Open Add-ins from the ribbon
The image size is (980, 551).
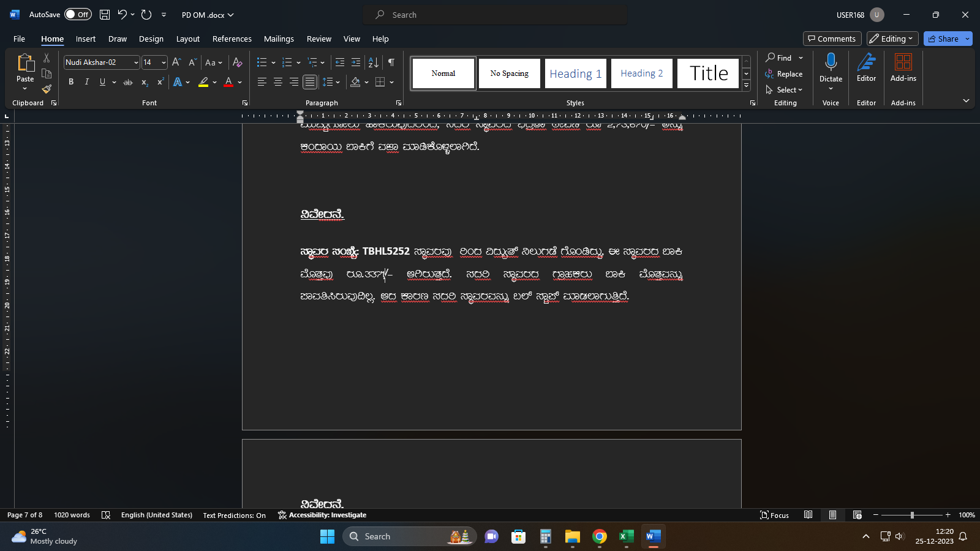coord(903,67)
